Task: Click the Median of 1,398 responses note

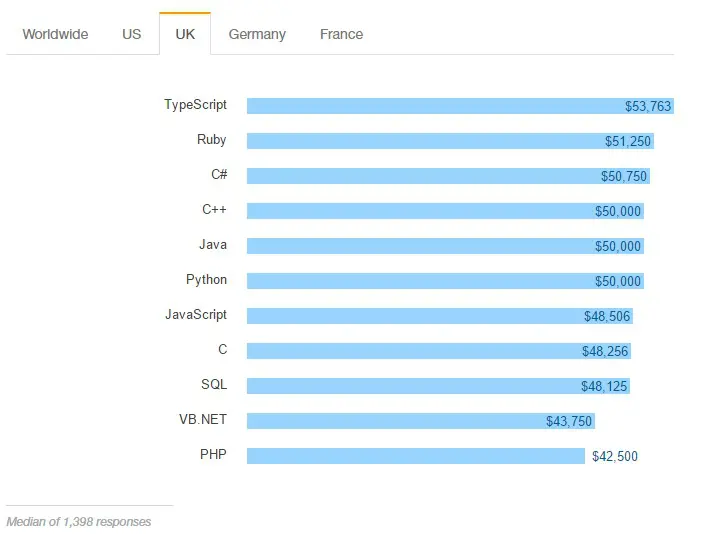Action: click(x=78, y=522)
